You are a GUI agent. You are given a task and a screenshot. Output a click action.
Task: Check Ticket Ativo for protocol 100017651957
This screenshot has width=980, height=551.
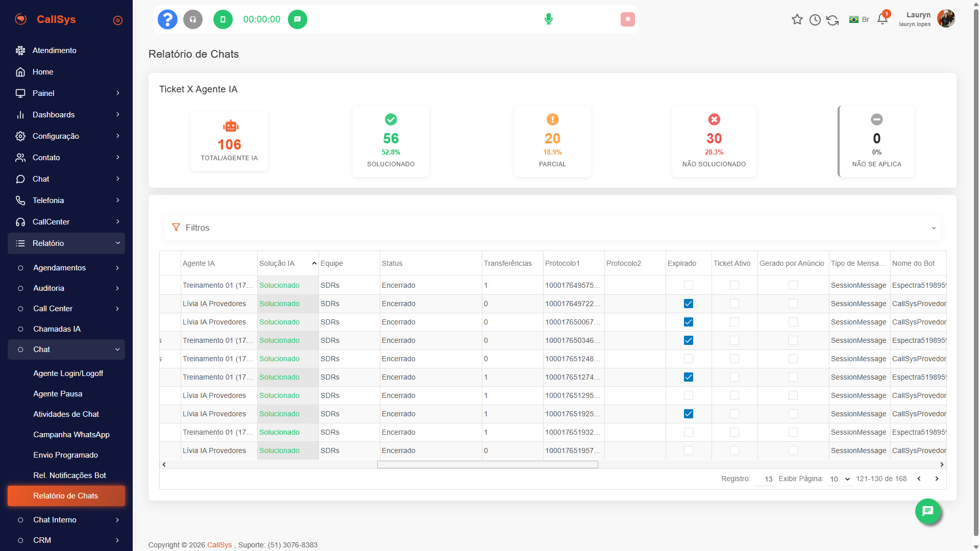tap(734, 450)
